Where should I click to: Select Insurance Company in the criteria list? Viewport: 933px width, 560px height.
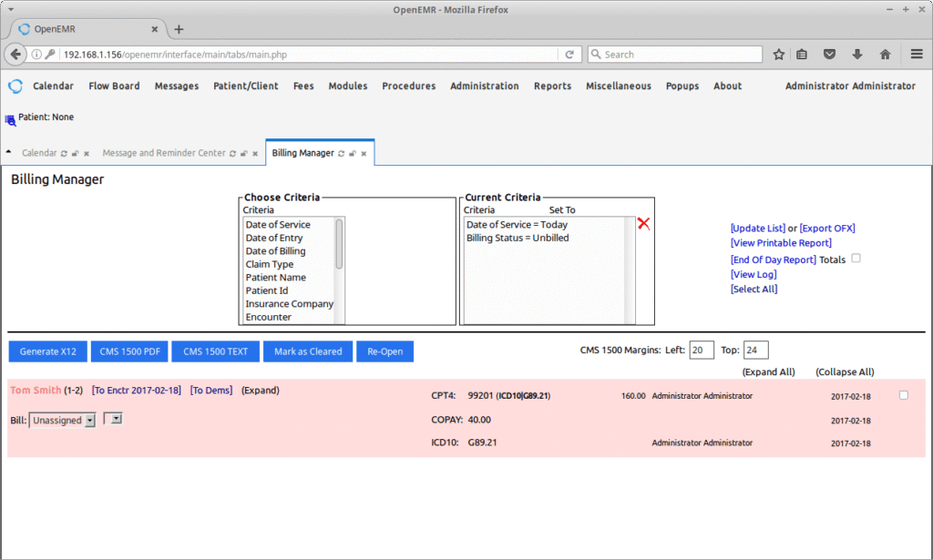[x=289, y=304]
